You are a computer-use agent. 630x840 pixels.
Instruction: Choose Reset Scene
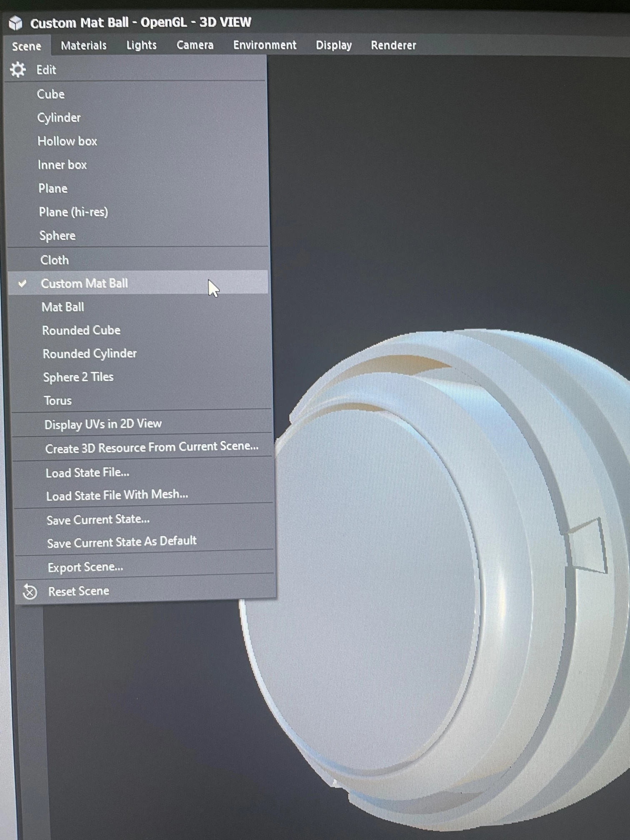(145, 591)
